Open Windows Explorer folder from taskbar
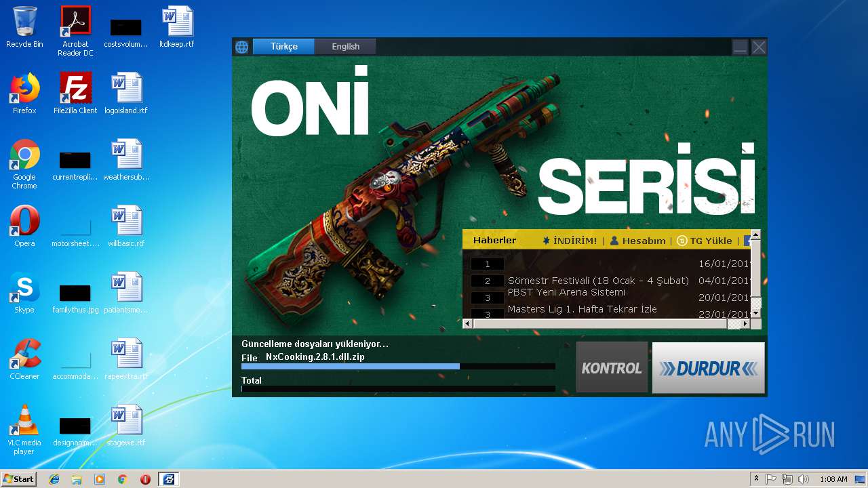Screen dimensions: 868x488 click(77, 479)
